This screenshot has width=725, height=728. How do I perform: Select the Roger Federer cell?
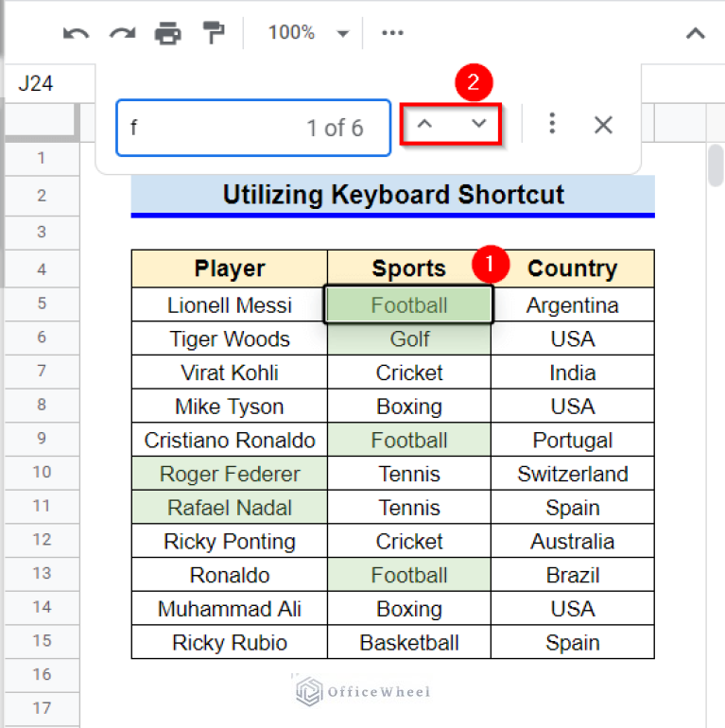230,474
